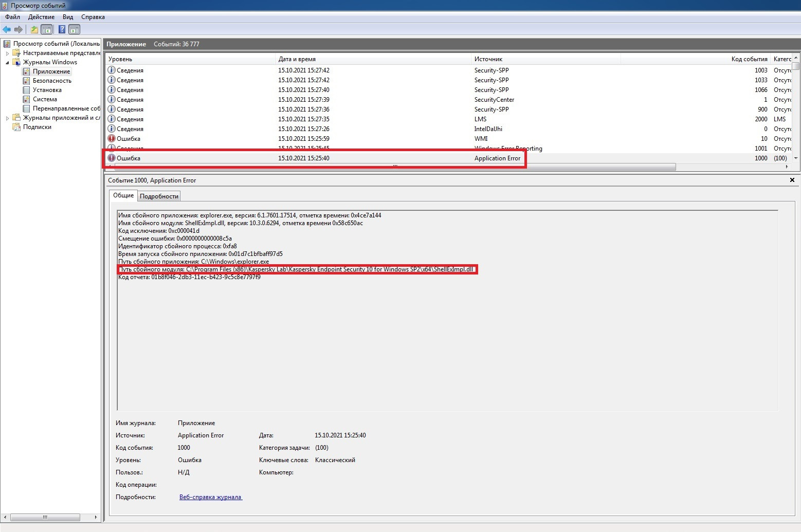The height and width of the screenshot is (532, 801).
Task: Click the Журналы приложений и служб folder icon
Action: (16, 118)
